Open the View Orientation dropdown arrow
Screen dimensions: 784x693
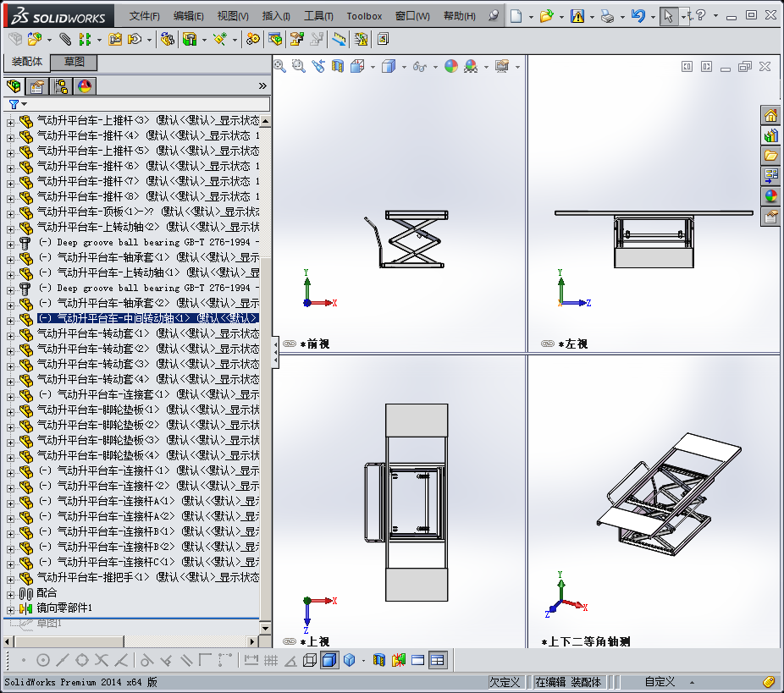[x=373, y=67]
